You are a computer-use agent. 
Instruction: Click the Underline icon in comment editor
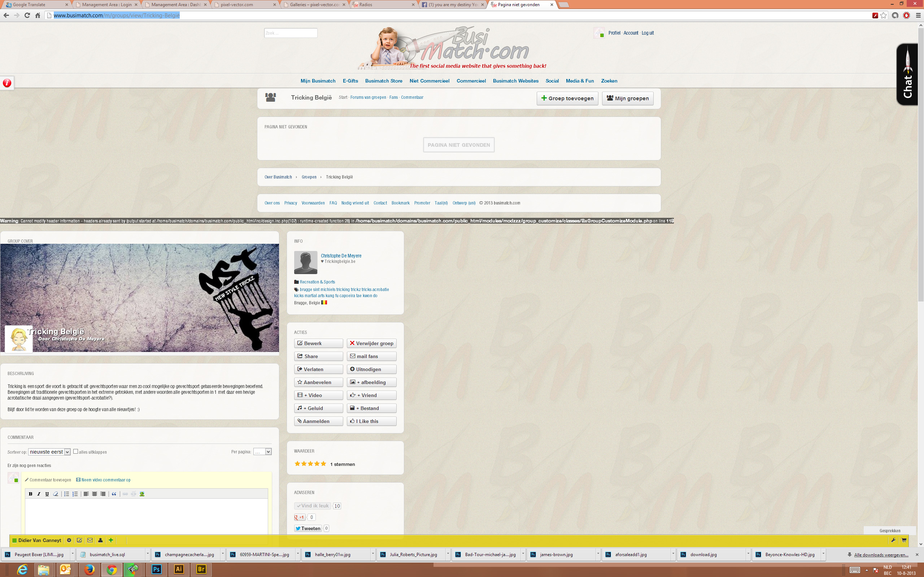point(47,494)
